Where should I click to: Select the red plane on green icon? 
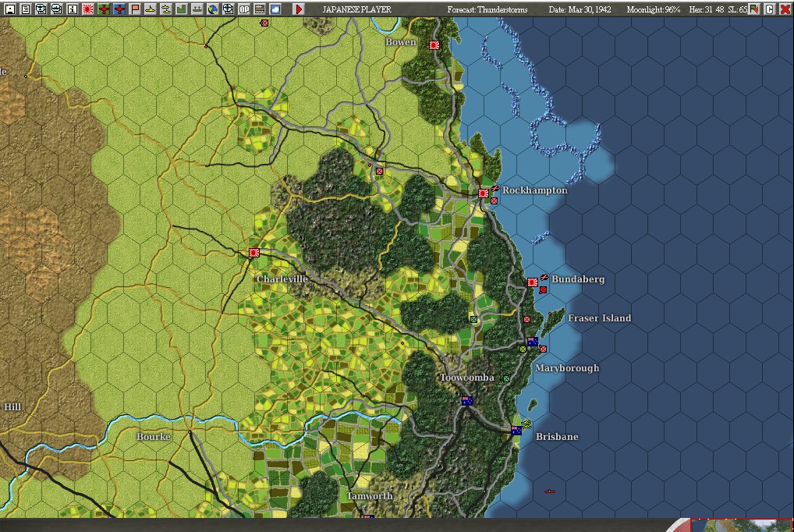104,9
